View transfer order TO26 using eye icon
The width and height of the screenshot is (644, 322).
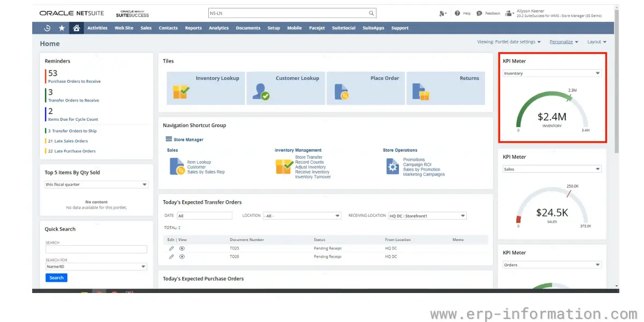click(182, 257)
